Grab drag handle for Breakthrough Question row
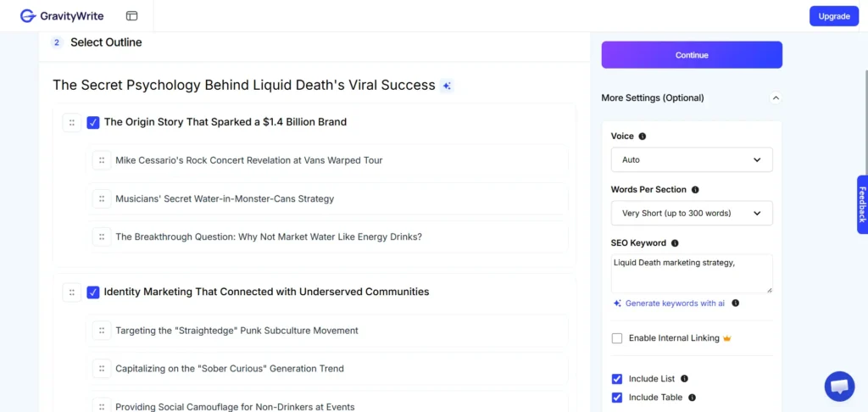Screen dimensions: 868x412 click(x=102, y=237)
